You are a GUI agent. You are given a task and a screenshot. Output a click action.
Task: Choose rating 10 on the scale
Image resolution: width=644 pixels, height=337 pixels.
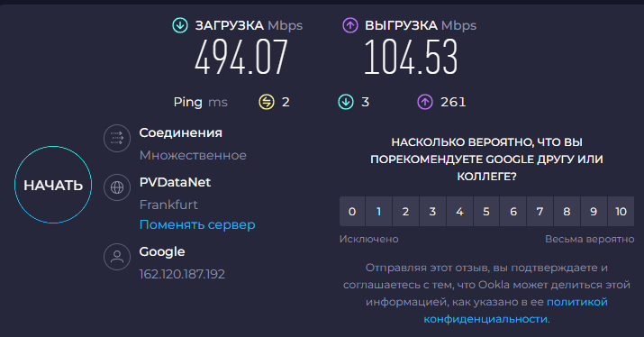coord(621,211)
